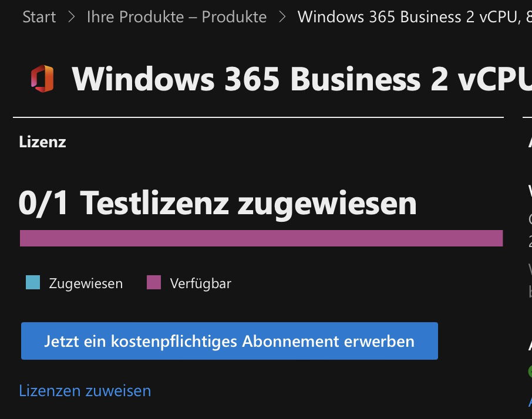This screenshot has width=532, height=419.
Task: Click the 0/1 Testlizenz zugewiesen text
Action: 217,203
